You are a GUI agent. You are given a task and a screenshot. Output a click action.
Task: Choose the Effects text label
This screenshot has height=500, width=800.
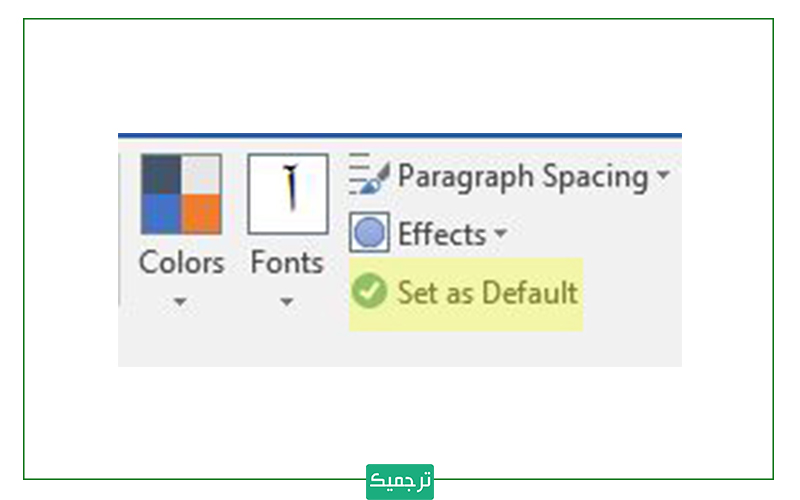coord(442,234)
